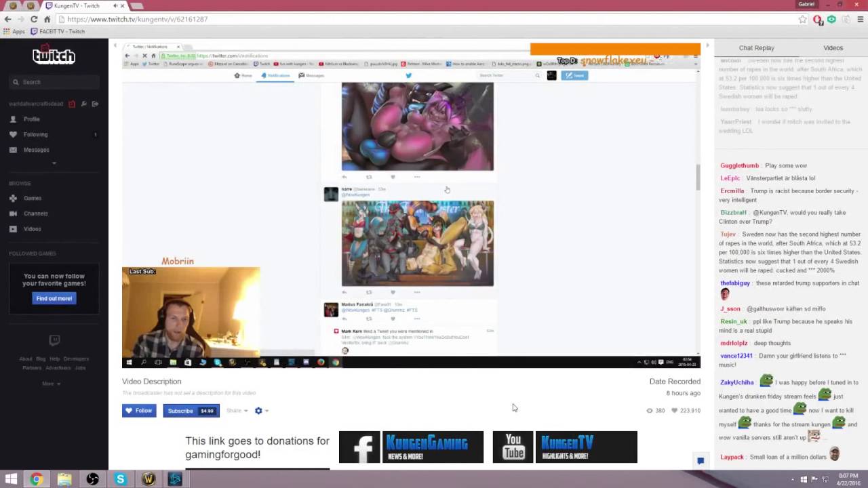
Task: Click the Facebook panel icon
Action: click(359, 447)
